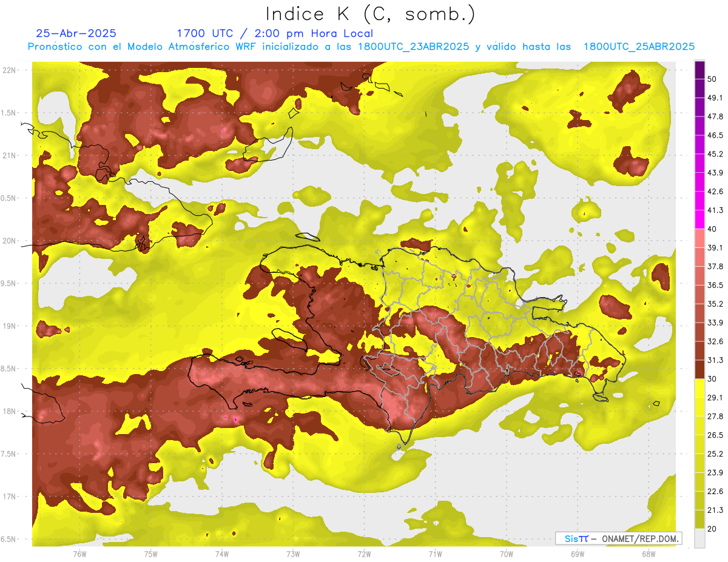Screen dimensions: 728x562
Task: Click the colorbar value '46.5'
Action: click(715, 135)
